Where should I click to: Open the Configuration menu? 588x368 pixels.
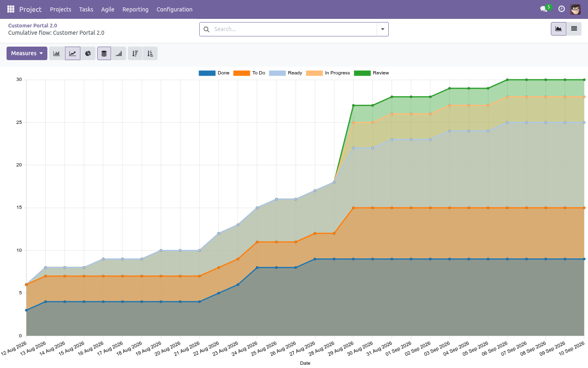pos(174,9)
